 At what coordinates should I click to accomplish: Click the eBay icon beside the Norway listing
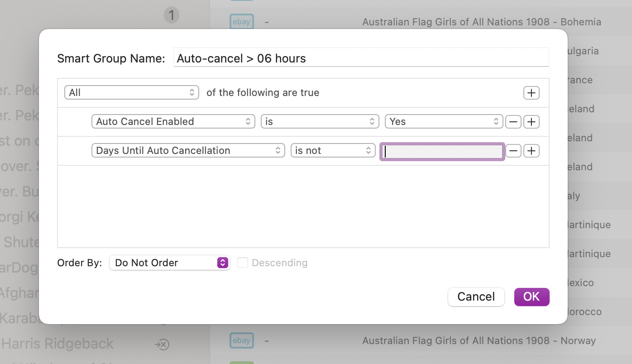coord(241,340)
